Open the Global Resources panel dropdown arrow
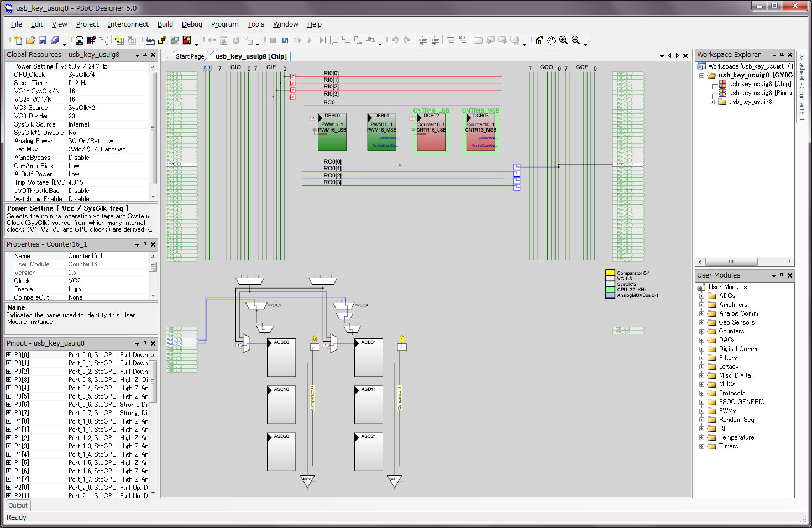This screenshot has width=812, height=528. tap(137, 55)
